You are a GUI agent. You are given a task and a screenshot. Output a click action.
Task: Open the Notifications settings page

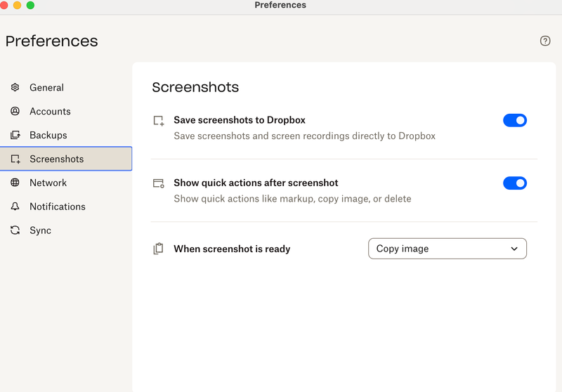coord(57,207)
